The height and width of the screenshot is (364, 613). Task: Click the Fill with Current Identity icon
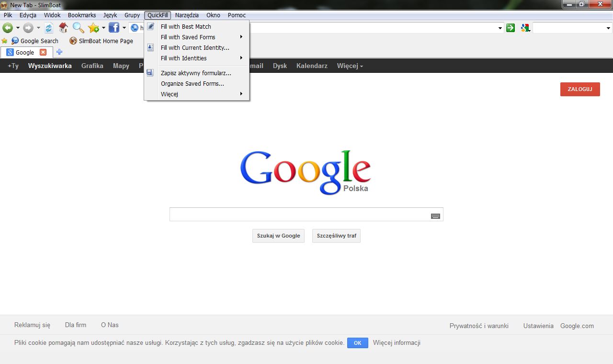(151, 47)
